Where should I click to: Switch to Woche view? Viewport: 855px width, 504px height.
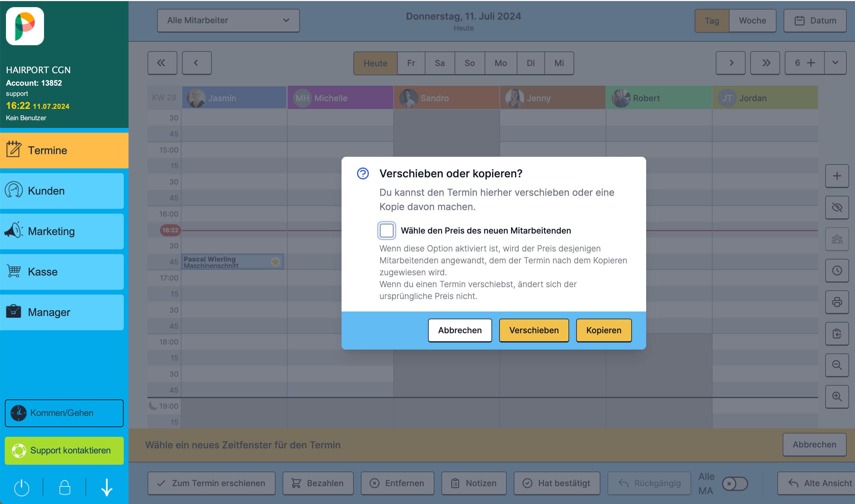(752, 21)
